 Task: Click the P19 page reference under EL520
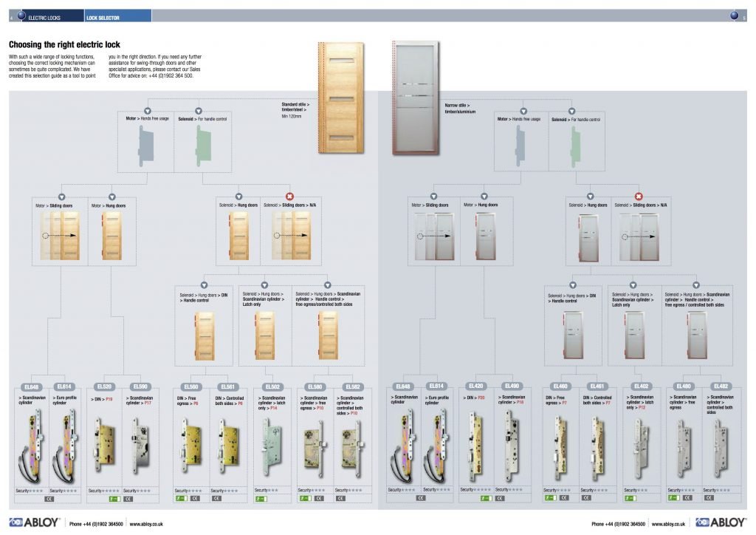click(x=109, y=398)
